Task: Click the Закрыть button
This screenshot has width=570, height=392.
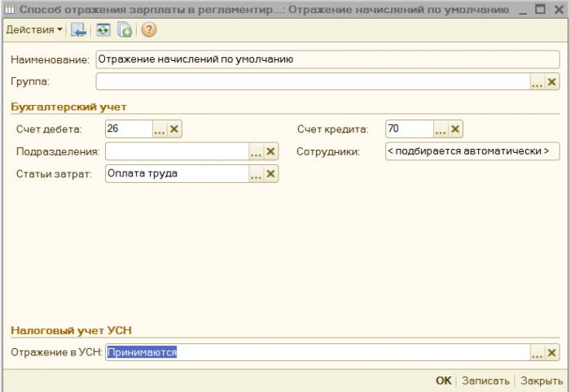Action: coord(541,381)
